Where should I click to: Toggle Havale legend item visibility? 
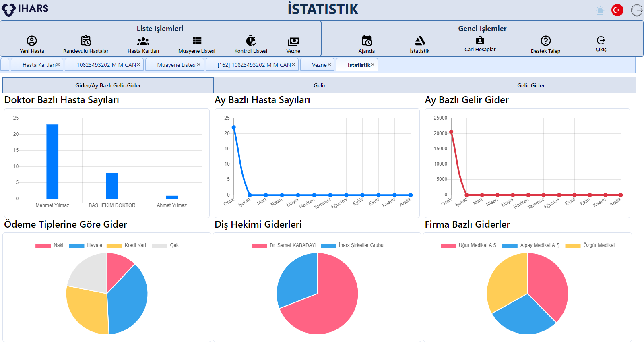click(85, 245)
